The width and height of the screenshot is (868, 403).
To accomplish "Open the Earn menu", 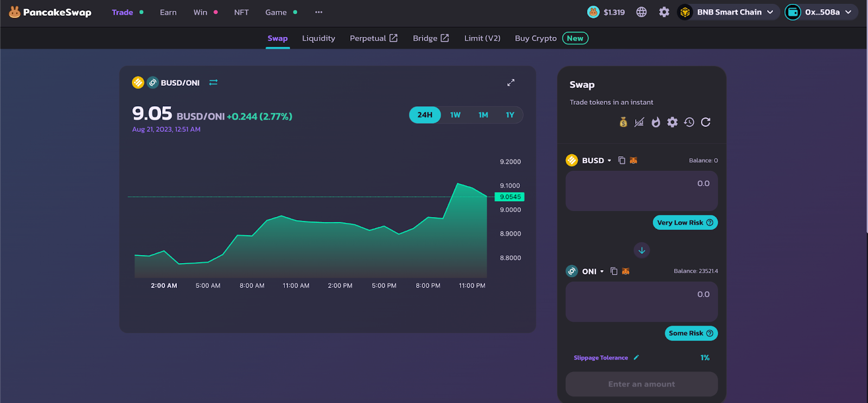I will coord(168,12).
